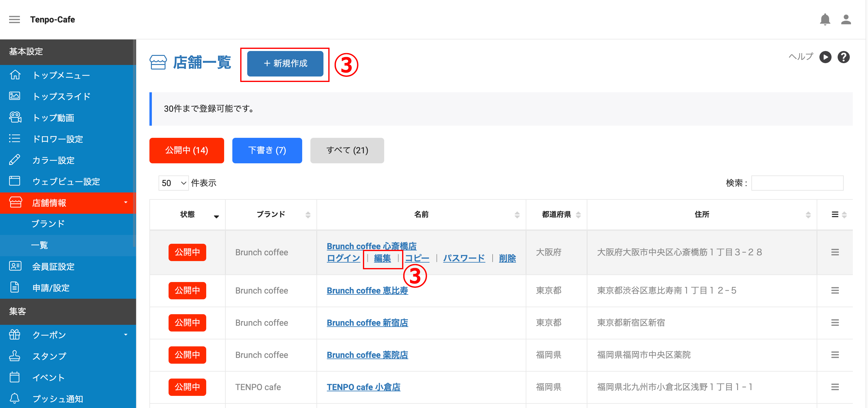Screen dimensions: 868x408
Task: Click 編集 link for Brunch coffee 心斎橋店
Action: [382, 258]
